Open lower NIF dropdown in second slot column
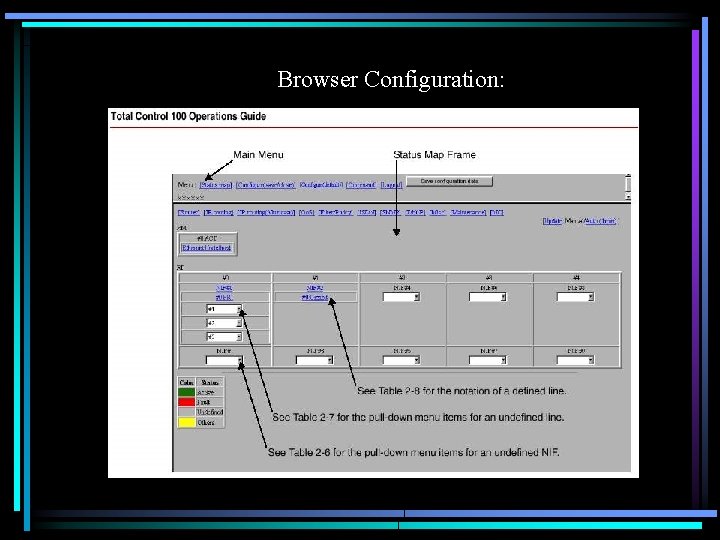720x540 pixels. coord(315,360)
